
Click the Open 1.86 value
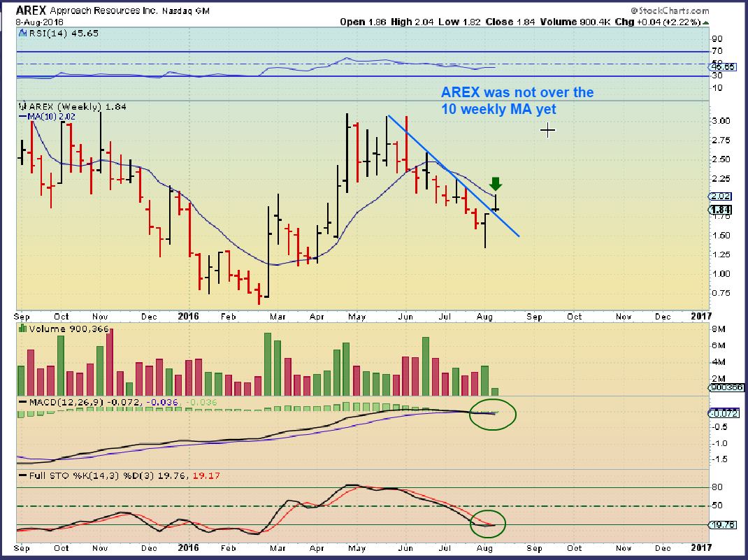tap(363, 22)
